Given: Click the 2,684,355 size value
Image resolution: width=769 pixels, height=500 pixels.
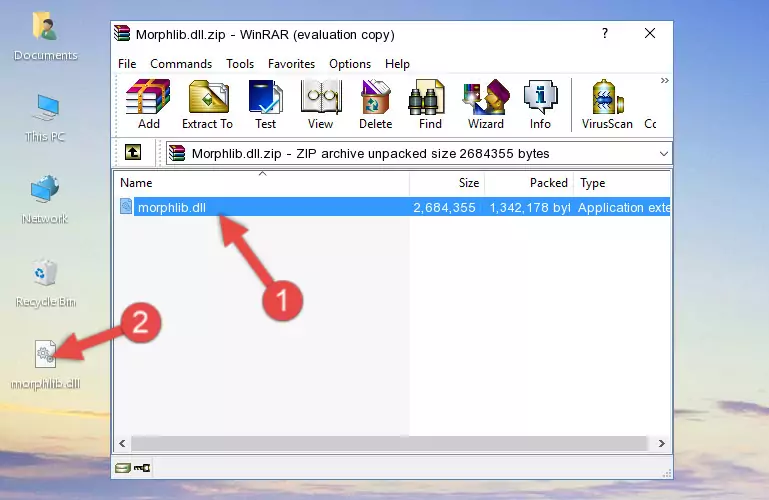Looking at the screenshot, I should (444, 208).
